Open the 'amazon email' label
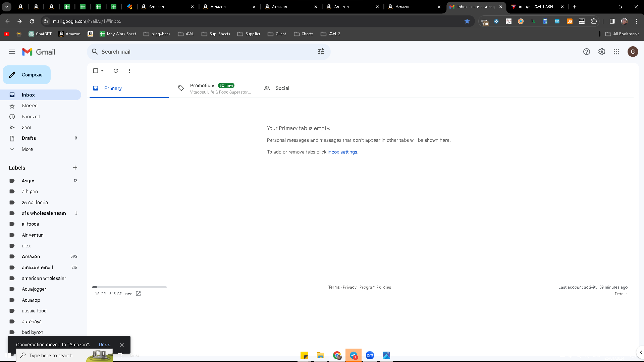The width and height of the screenshot is (644, 362). pos(40,267)
